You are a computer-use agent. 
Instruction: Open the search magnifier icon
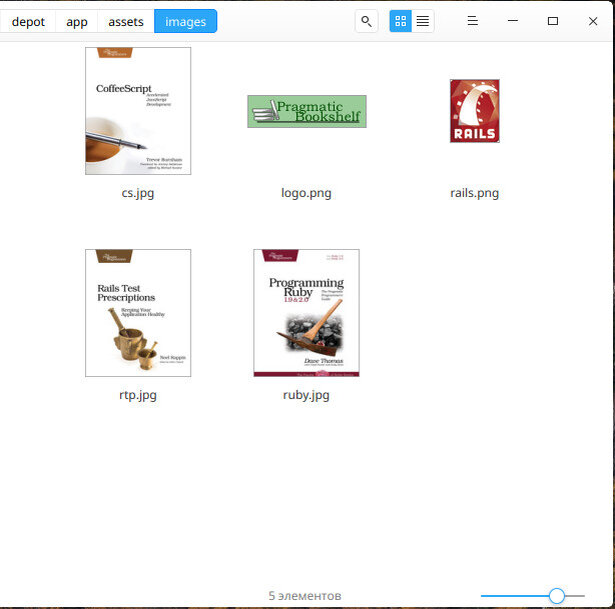pyautogui.click(x=366, y=21)
